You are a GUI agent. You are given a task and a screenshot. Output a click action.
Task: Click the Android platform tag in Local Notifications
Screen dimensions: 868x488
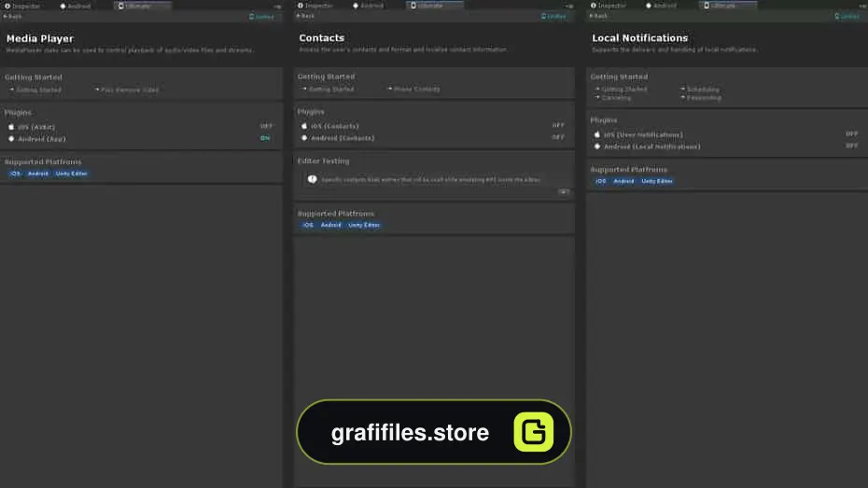[623, 181]
